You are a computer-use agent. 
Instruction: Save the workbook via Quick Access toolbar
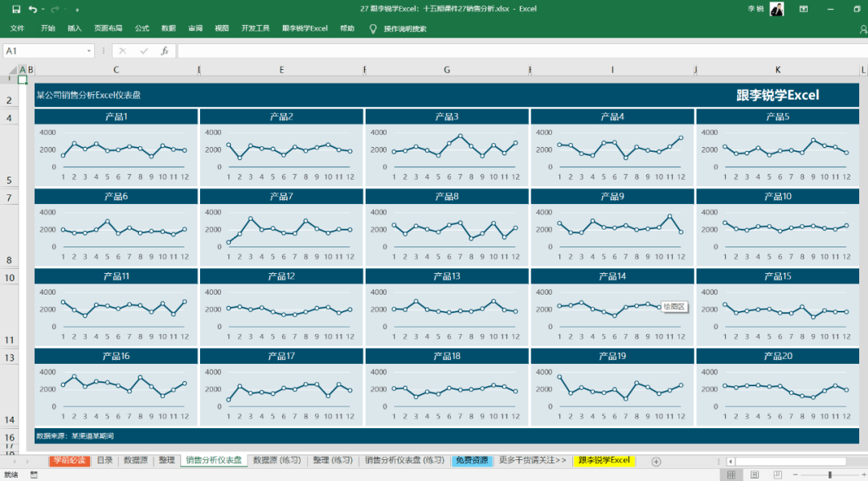[17, 9]
